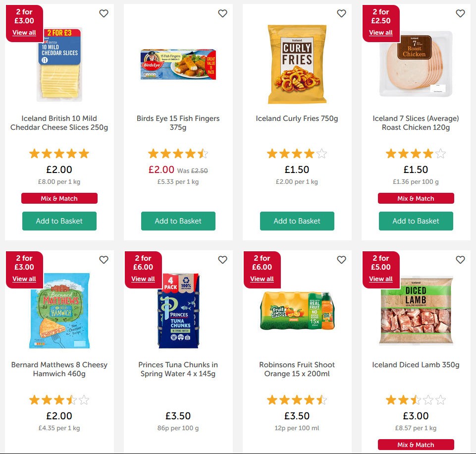476x454 pixels.
Task: Favorite Iceland Curly Fries using the heart icon
Action: (341, 13)
